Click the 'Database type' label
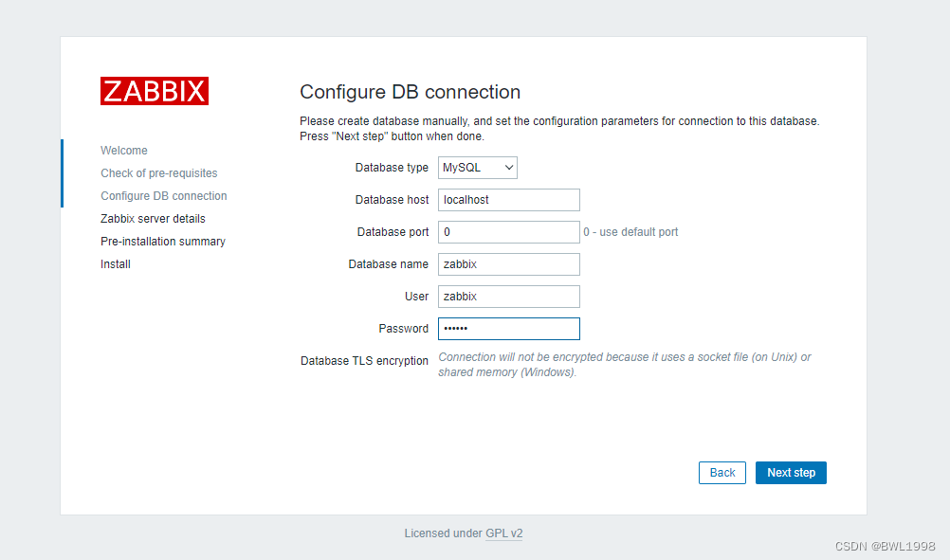This screenshot has height=560, width=950. [392, 168]
